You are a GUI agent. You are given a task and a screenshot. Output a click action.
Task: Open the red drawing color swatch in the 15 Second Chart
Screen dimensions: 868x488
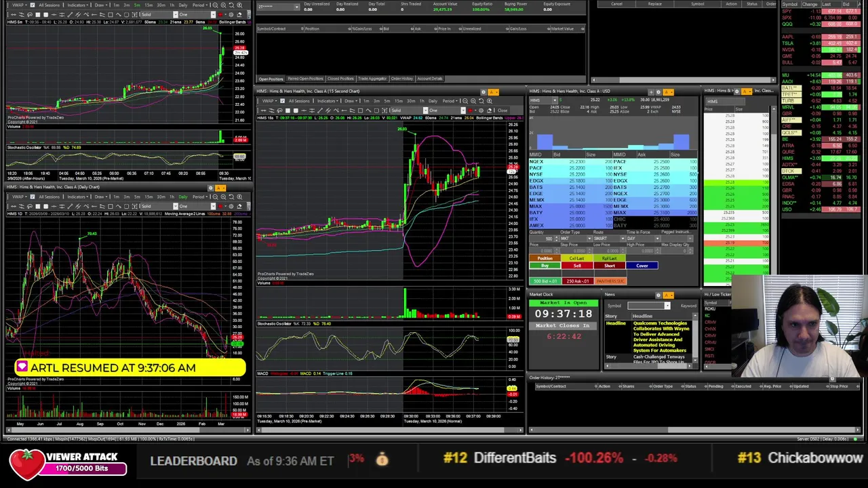[469, 110]
